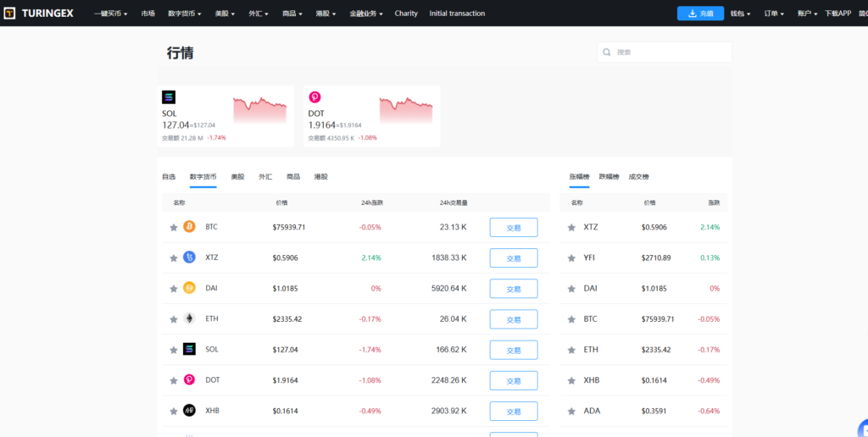
Task: Expand the 钱包 wallet dropdown
Action: (x=740, y=14)
